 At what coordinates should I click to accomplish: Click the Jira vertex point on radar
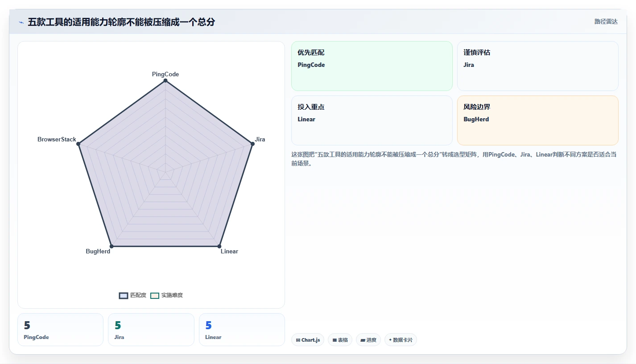252,144
